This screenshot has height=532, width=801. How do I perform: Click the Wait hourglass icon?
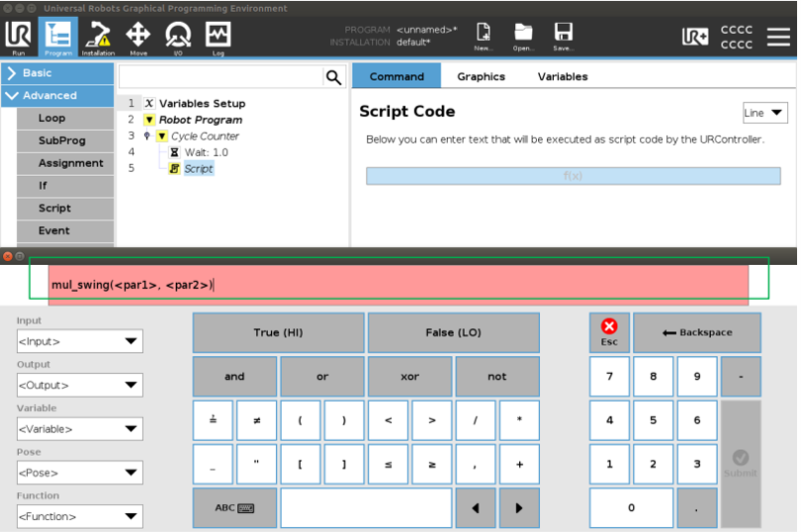click(x=174, y=152)
